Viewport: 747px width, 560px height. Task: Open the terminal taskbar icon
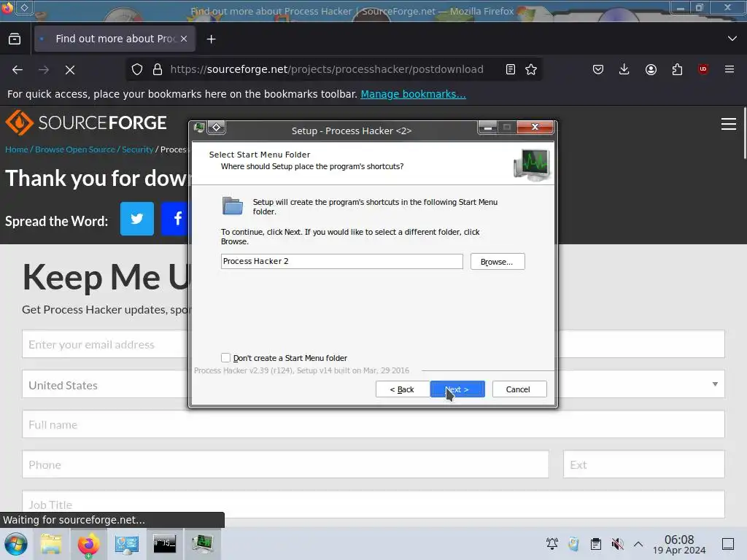point(164,544)
